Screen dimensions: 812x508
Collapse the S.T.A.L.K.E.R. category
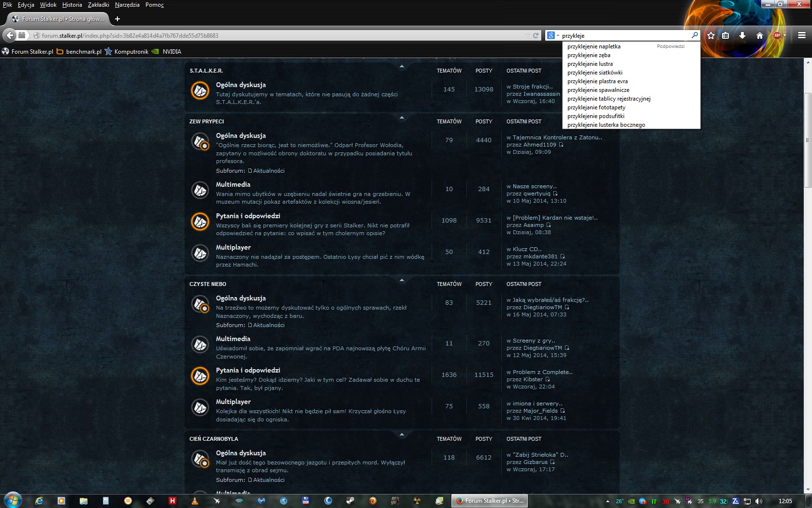[x=402, y=66]
